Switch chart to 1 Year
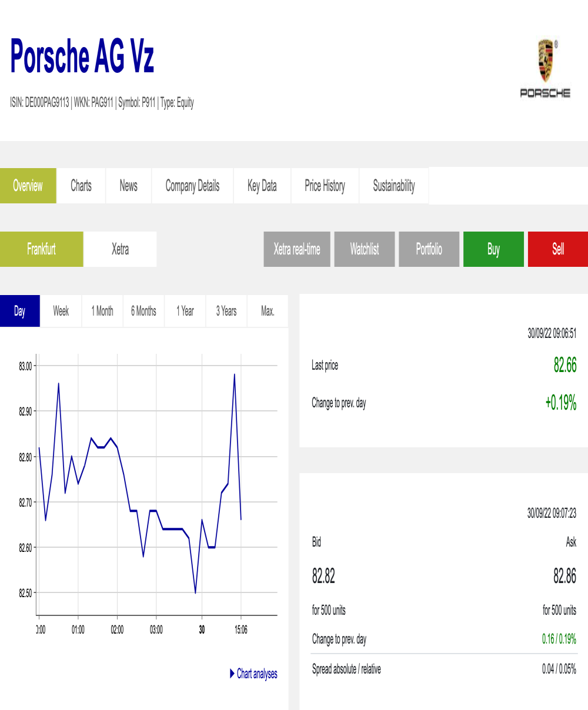 [x=185, y=311]
